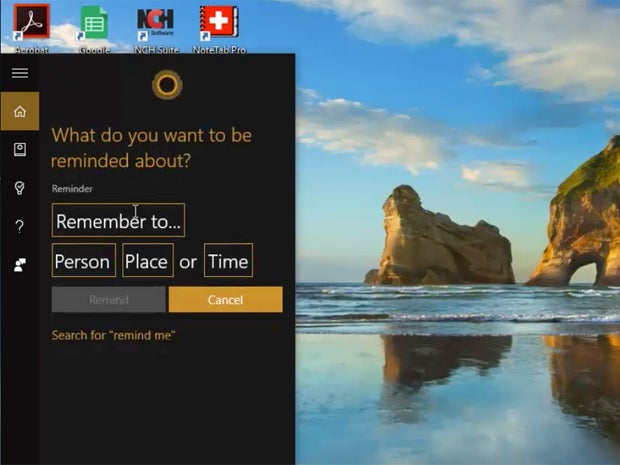
Task: Go to Cortana Home
Action: [x=20, y=111]
